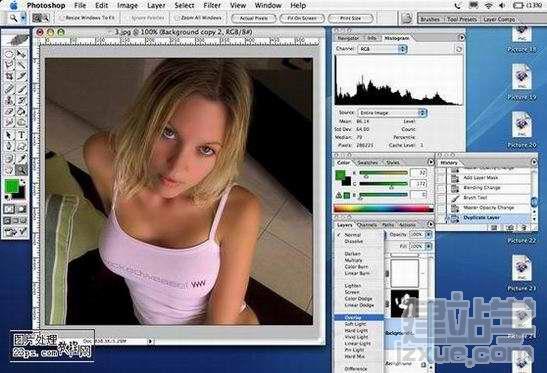Select the Custom Shape tool
The width and height of the screenshot is (547, 373).
pyautogui.click(x=22, y=146)
